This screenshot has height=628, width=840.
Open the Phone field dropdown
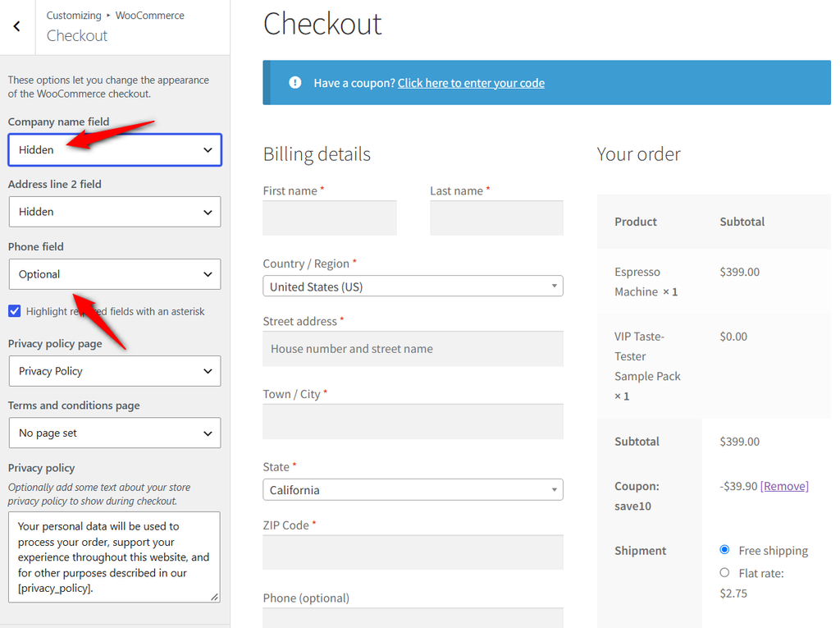pos(115,274)
